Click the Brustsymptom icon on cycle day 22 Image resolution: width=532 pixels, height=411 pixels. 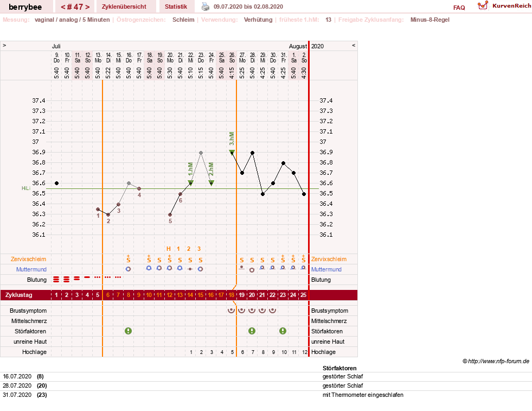(x=272, y=310)
